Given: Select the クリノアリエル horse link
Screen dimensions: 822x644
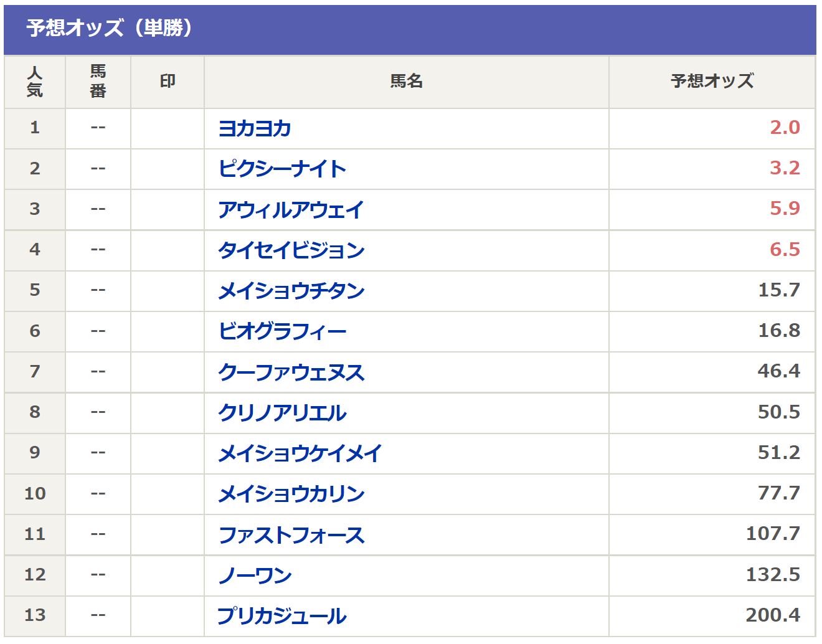Looking at the screenshot, I should (x=282, y=412).
